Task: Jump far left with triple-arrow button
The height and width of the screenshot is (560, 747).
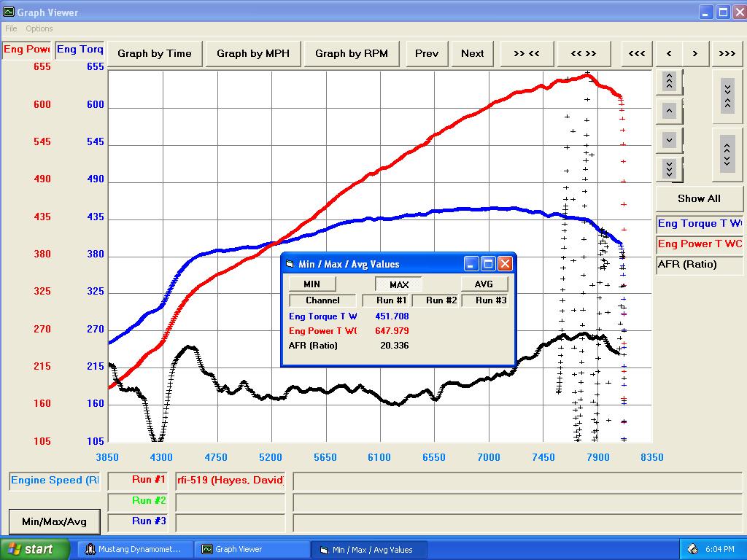Action: pyautogui.click(x=637, y=53)
